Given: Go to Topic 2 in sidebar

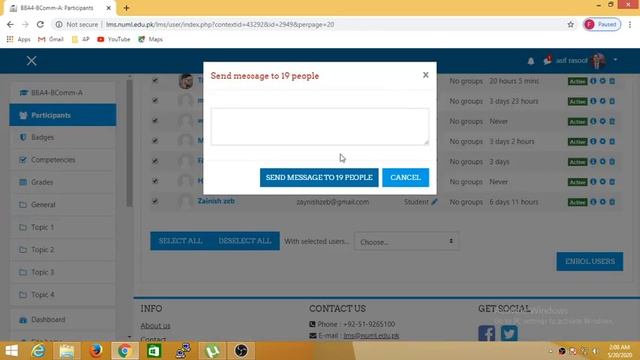Looking at the screenshot, I should (x=62, y=250).
